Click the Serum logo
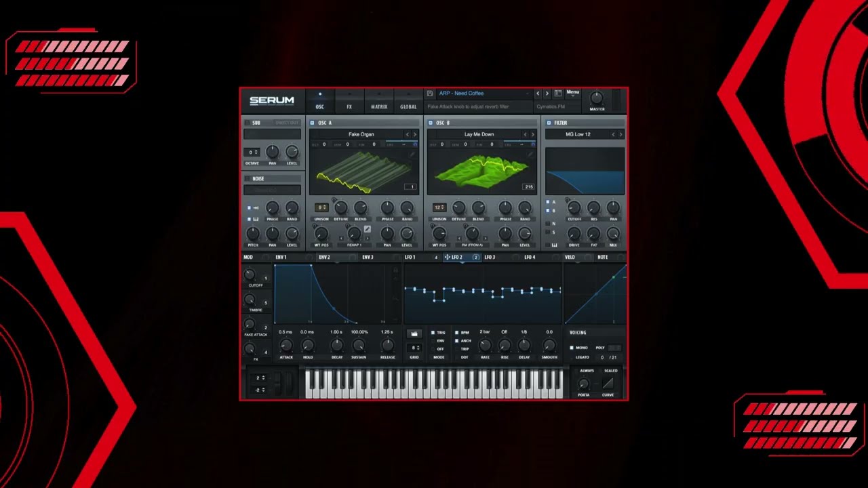The width and height of the screenshot is (868, 488). (x=272, y=101)
